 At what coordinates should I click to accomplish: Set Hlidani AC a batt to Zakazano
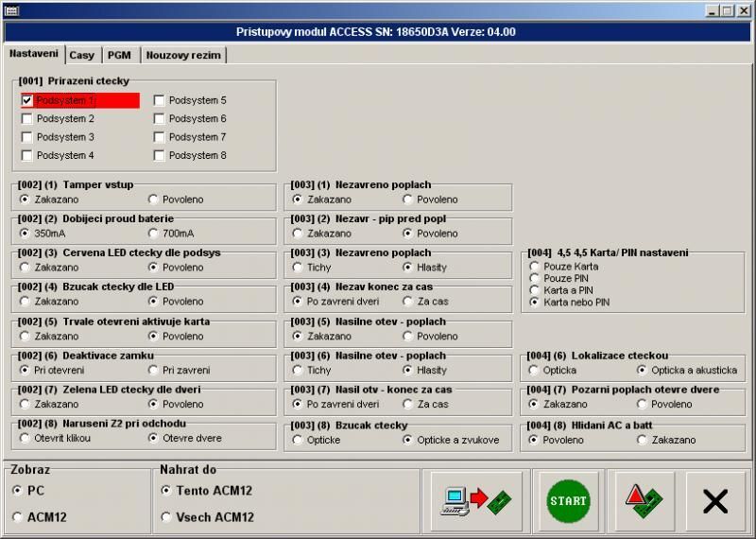pyautogui.click(x=643, y=440)
